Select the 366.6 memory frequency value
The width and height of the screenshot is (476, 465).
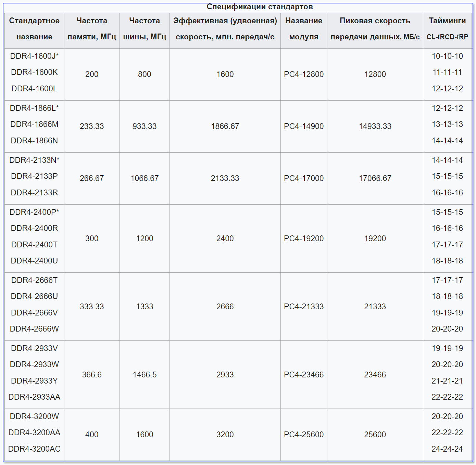click(92, 375)
